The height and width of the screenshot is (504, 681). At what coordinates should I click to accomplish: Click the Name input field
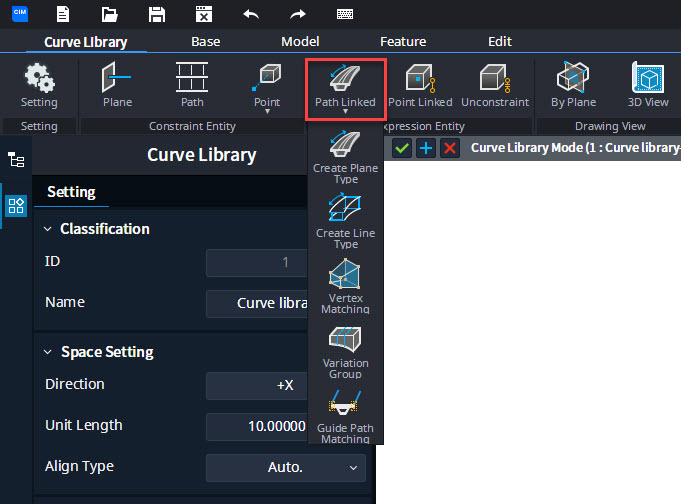[x=257, y=303]
